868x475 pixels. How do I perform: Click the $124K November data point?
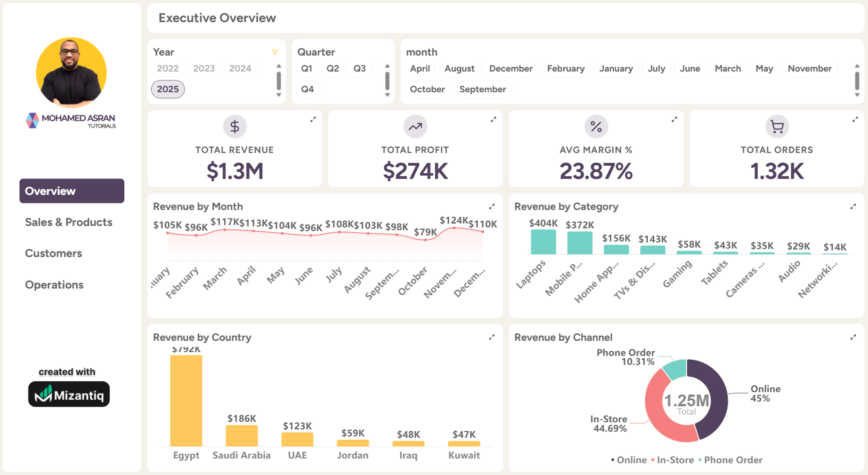point(454,228)
